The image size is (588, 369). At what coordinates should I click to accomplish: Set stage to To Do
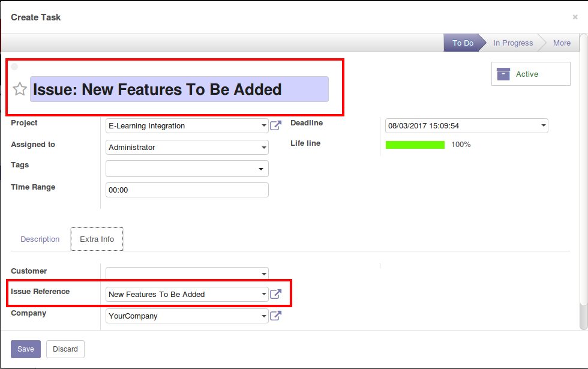point(463,43)
